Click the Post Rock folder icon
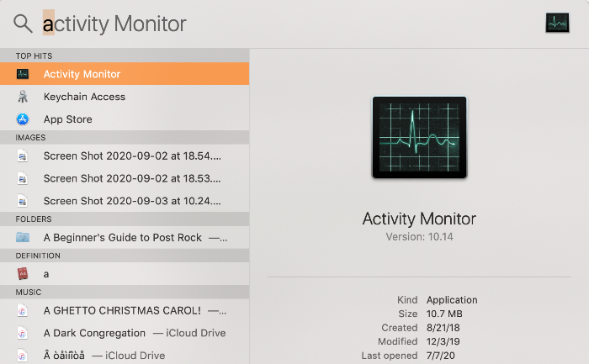589x364 pixels. (x=23, y=237)
